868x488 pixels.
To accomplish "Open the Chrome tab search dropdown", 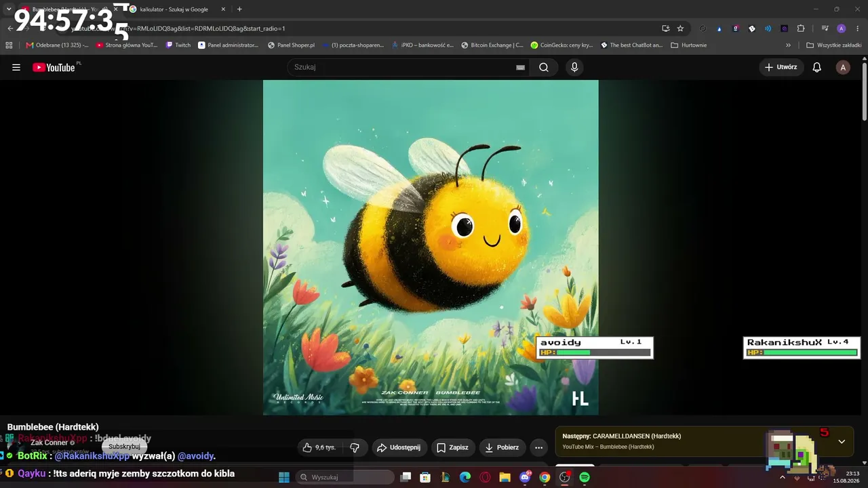I will 9,9.
